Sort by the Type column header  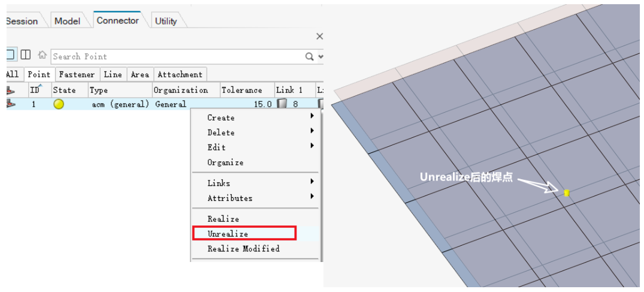120,90
